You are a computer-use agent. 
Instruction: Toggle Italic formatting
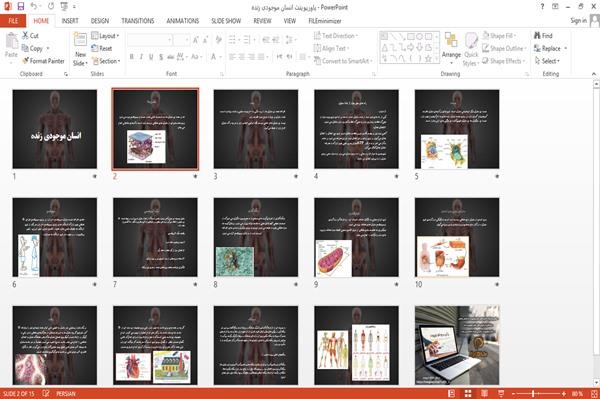(x=141, y=57)
